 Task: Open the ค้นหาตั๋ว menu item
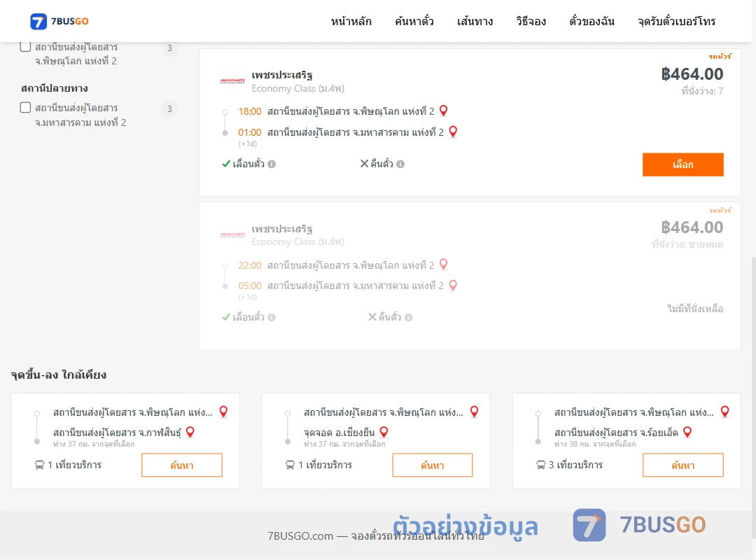coord(414,21)
